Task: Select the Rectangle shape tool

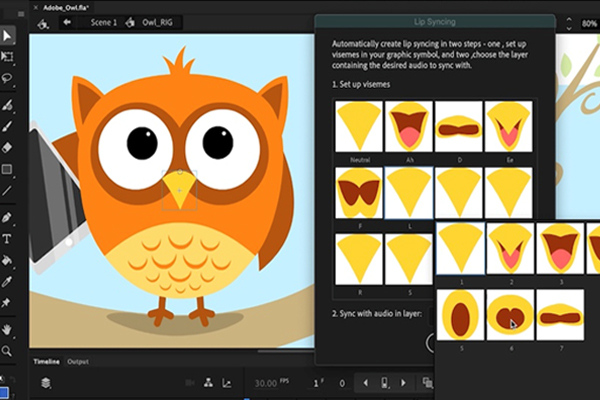Action: tap(7, 169)
